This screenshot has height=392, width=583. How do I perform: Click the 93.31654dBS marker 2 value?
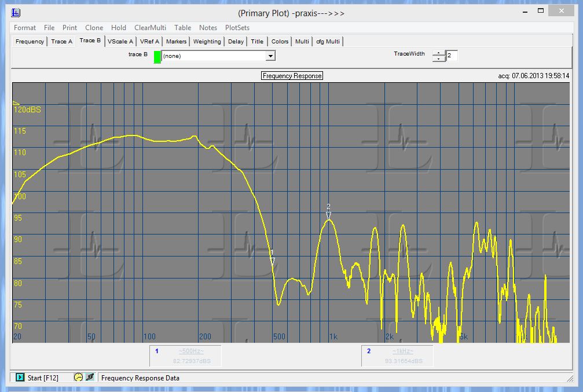coord(404,361)
